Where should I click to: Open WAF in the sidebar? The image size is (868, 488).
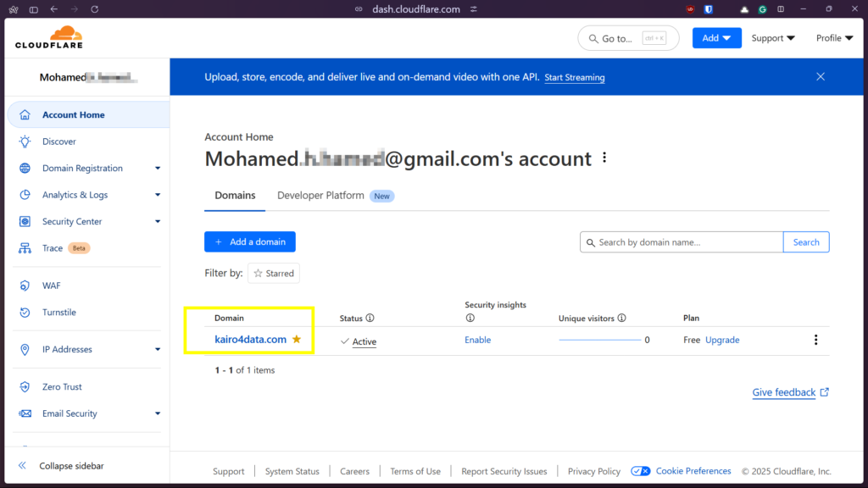click(52, 286)
